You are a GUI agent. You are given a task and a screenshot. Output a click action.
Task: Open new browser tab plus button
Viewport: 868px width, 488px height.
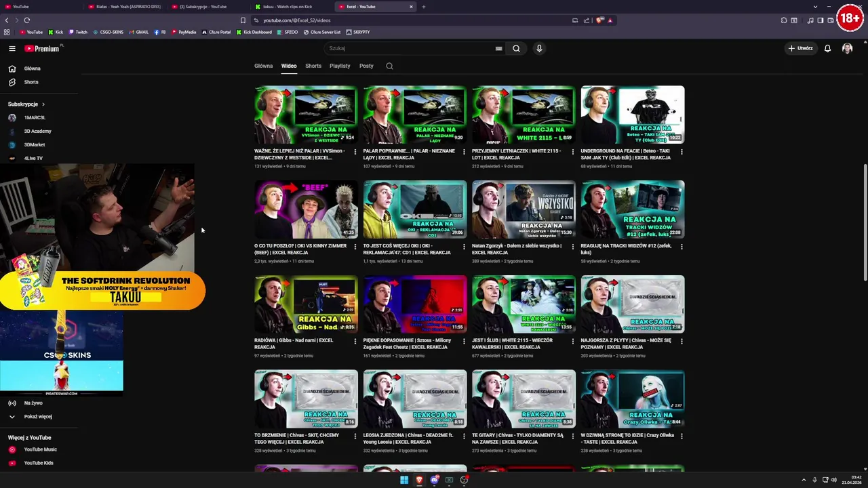(x=424, y=7)
